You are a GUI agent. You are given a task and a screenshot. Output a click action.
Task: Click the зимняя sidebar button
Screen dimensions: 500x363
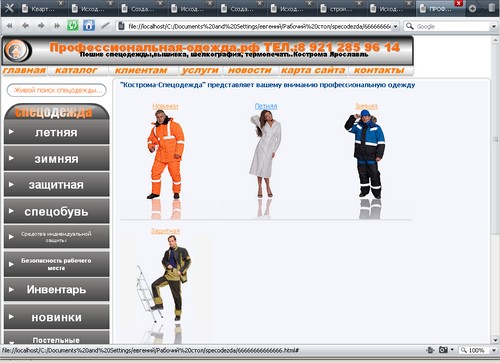(56, 159)
